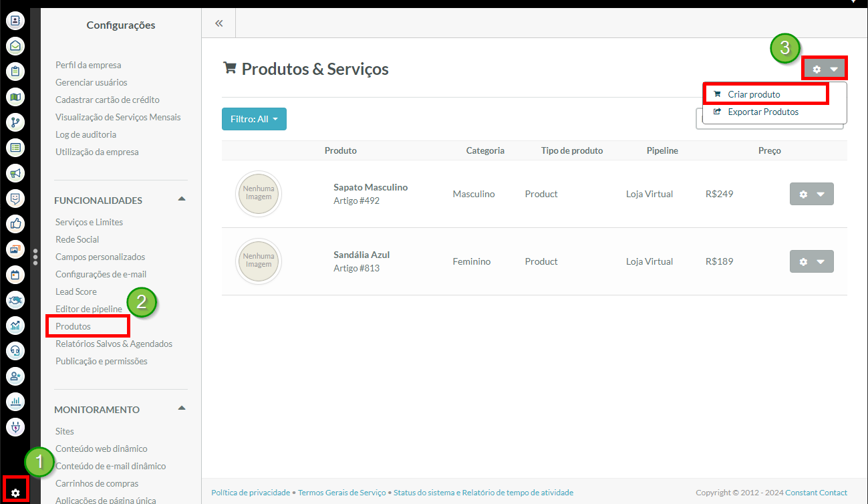The height and width of the screenshot is (504, 868).
Task: Collapse the settings panel with the double chevron
Action: (x=219, y=23)
